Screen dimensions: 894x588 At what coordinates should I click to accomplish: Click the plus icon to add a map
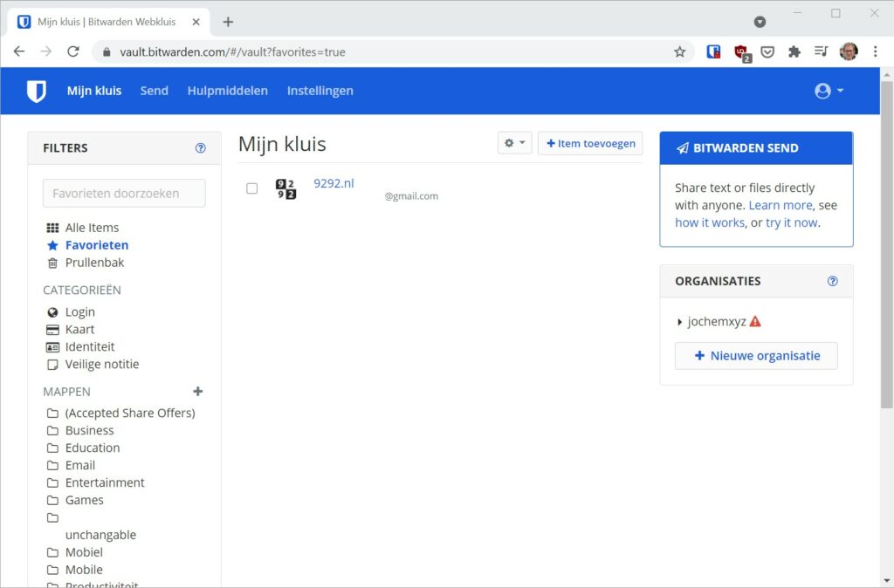pos(198,392)
